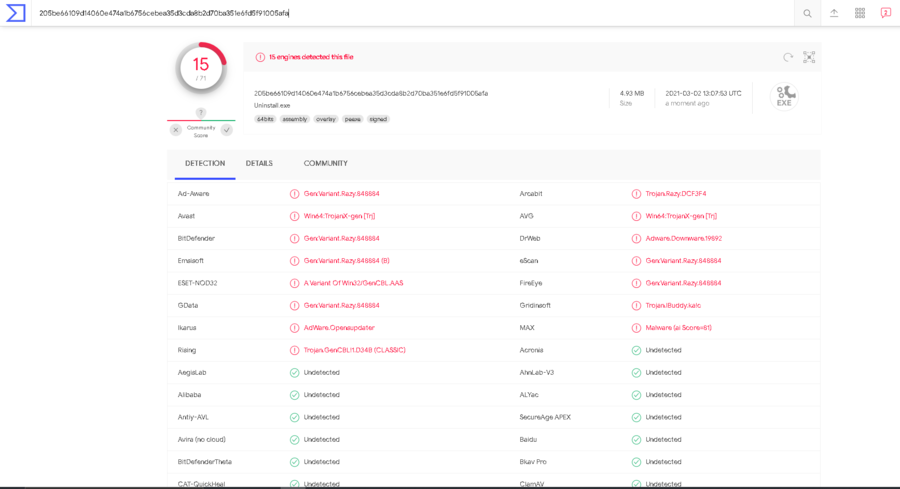Image resolution: width=900 pixels, height=489 pixels.
Task: Click the Arcabit detection alert icon
Action: click(636, 194)
